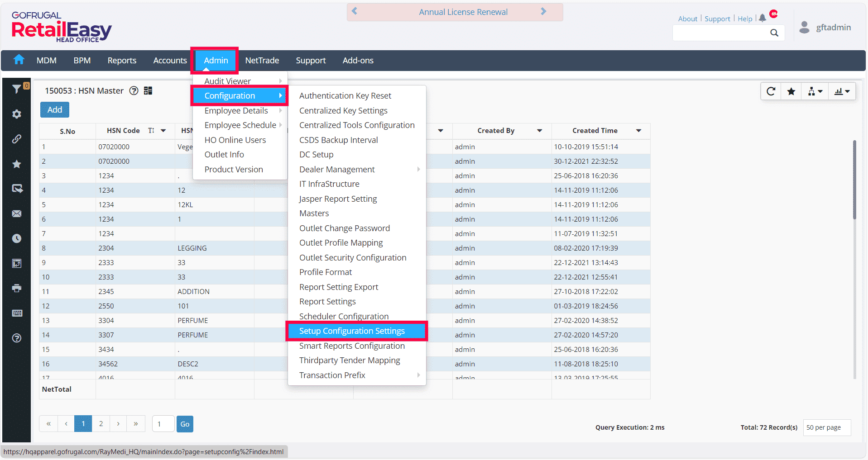The width and height of the screenshot is (868, 460).
Task: Mark page as favorite with star button
Action: tap(791, 91)
